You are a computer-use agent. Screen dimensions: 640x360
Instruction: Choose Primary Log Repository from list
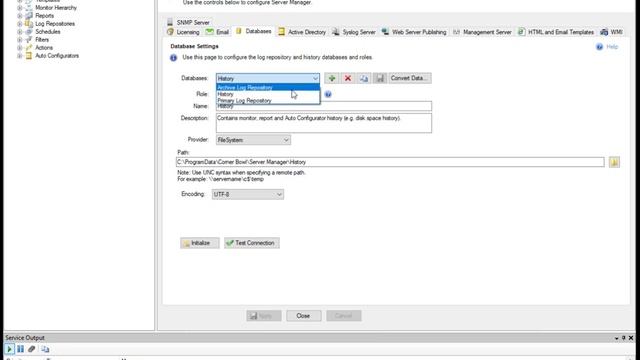[268, 100]
